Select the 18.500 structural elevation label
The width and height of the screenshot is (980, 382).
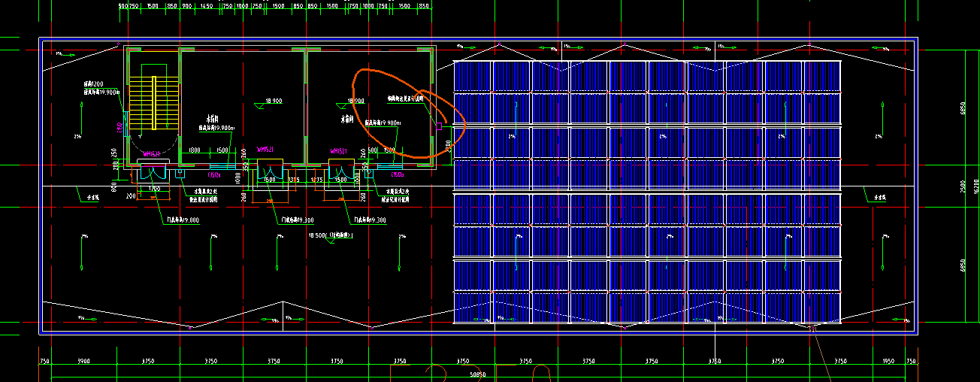[331, 235]
